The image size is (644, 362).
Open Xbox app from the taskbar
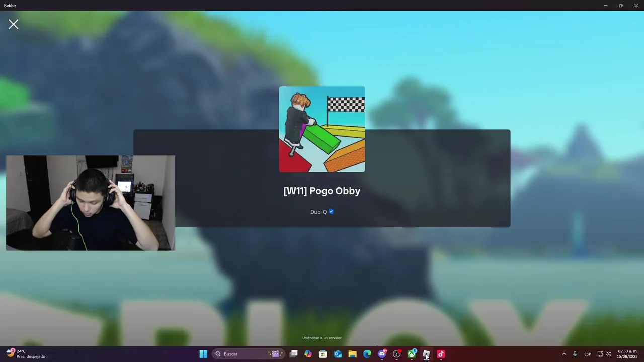412,354
